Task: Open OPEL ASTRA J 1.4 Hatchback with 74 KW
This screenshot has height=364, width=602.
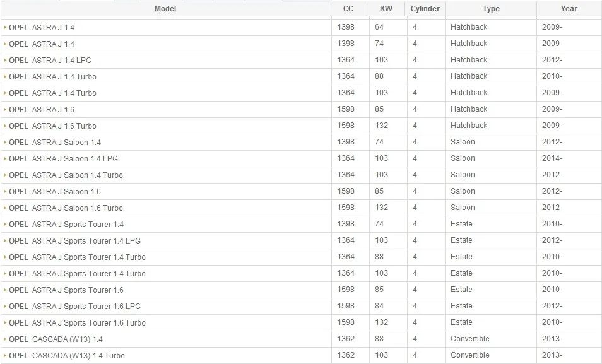Action: click(42, 44)
